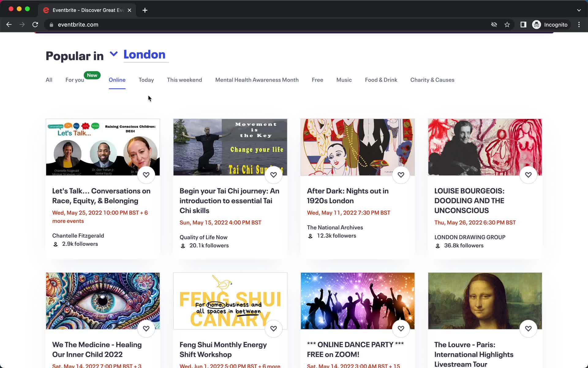588x368 pixels.
Task: Click Wed, May 11, 2022 date text
Action: coord(349,213)
